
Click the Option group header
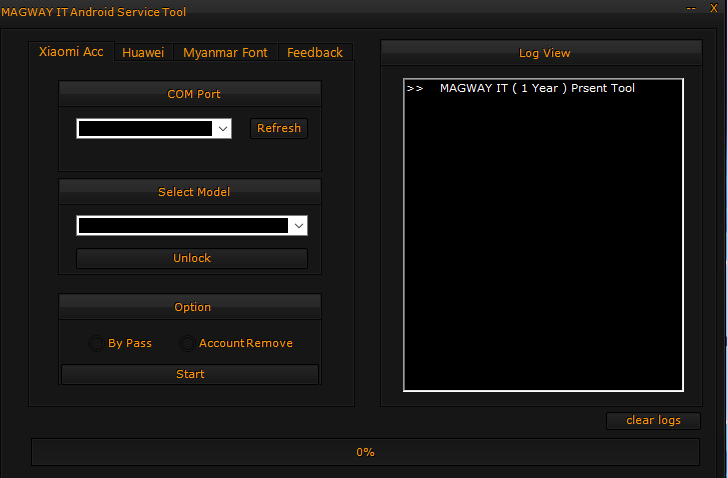click(x=190, y=307)
